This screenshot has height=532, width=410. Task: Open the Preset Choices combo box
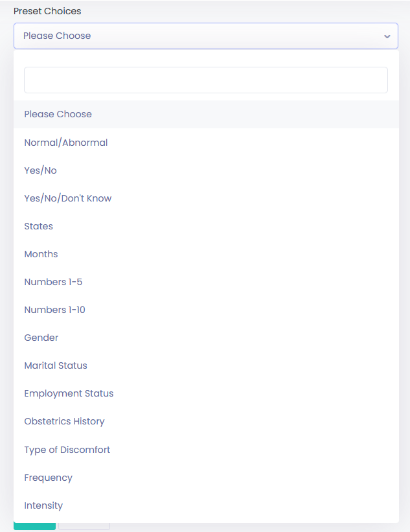coord(206,36)
